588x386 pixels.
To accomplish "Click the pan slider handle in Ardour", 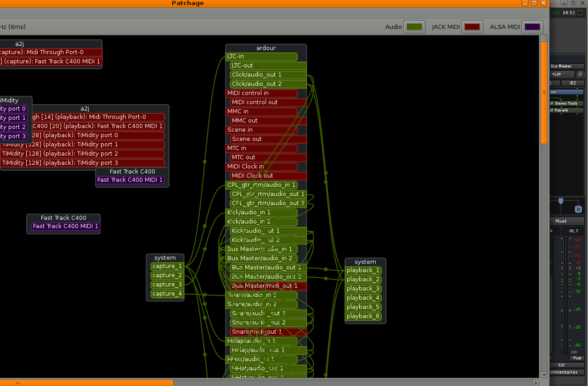I will [x=560, y=201].
